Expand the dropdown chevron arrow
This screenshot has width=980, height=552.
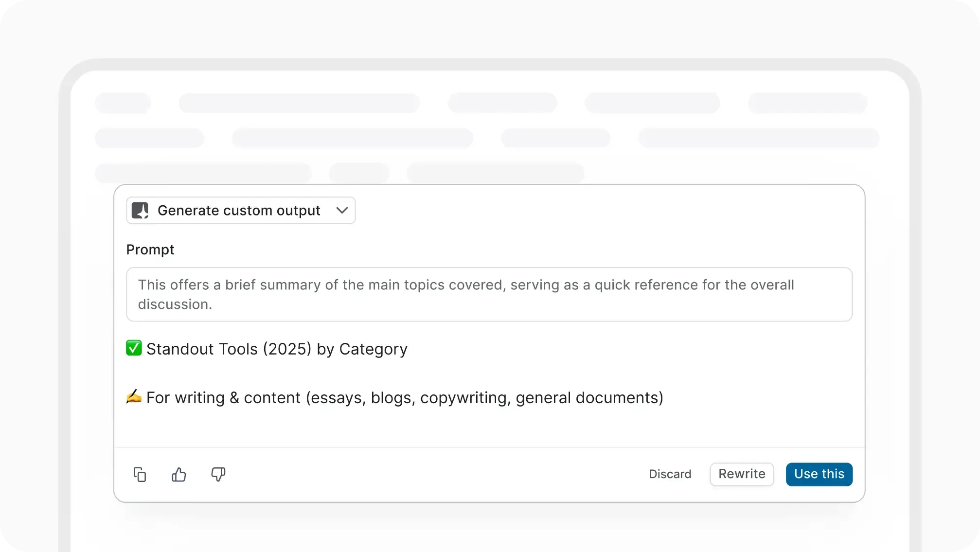pos(342,211)
